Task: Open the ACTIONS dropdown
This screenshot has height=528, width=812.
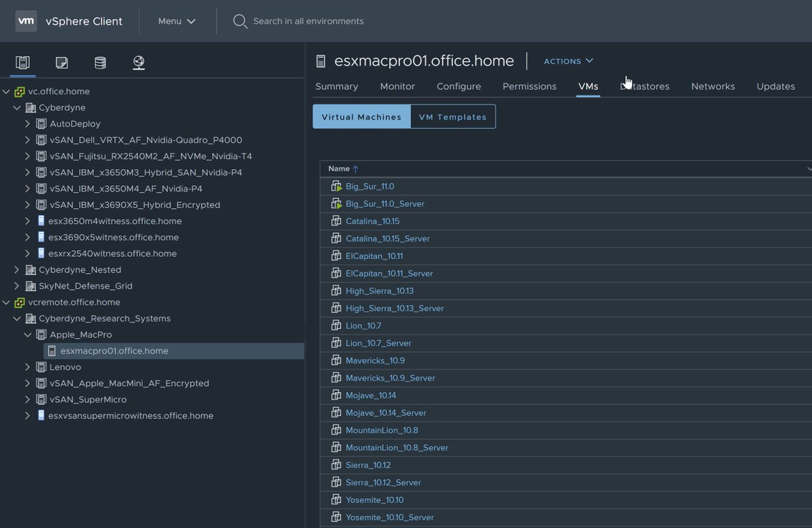Action: pyautogui.click(x=568, y=61)
